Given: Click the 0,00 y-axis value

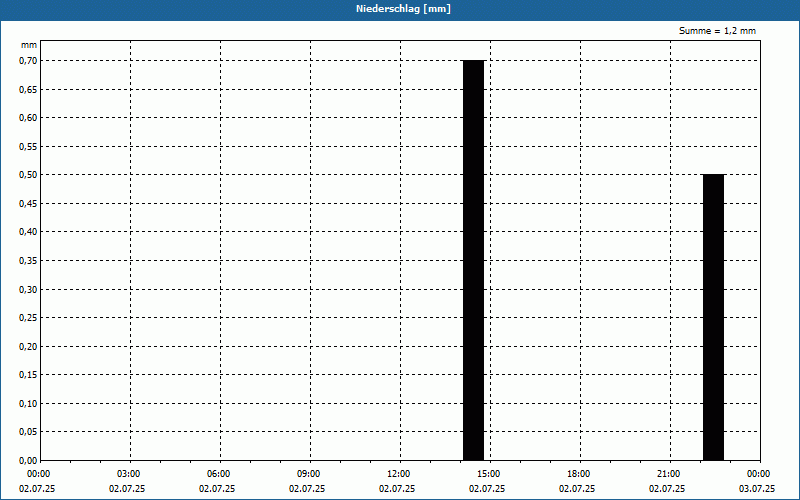Looking at the screenshot, I should [x=29, y=461].
